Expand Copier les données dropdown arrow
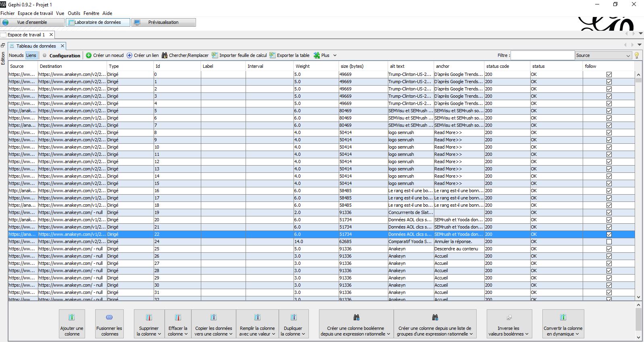This screenshot has height=342, width=644. pyautogui.click(x=231, y=334)
